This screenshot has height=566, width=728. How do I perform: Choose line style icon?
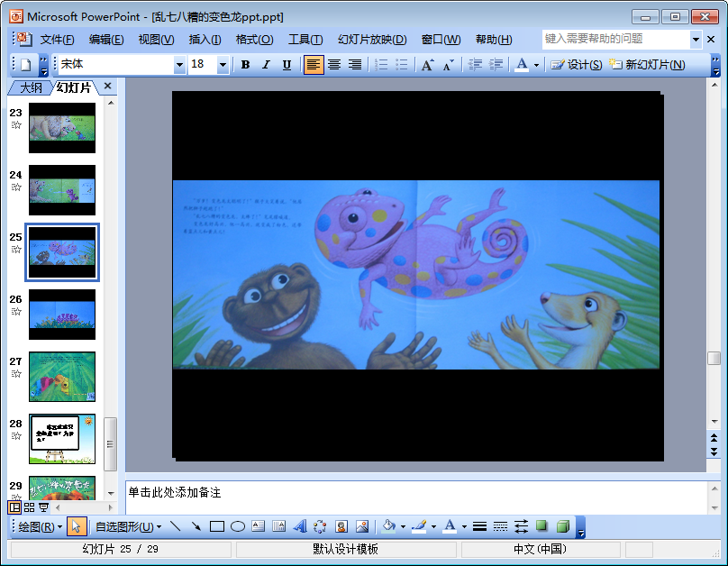[x=479, y=526]
